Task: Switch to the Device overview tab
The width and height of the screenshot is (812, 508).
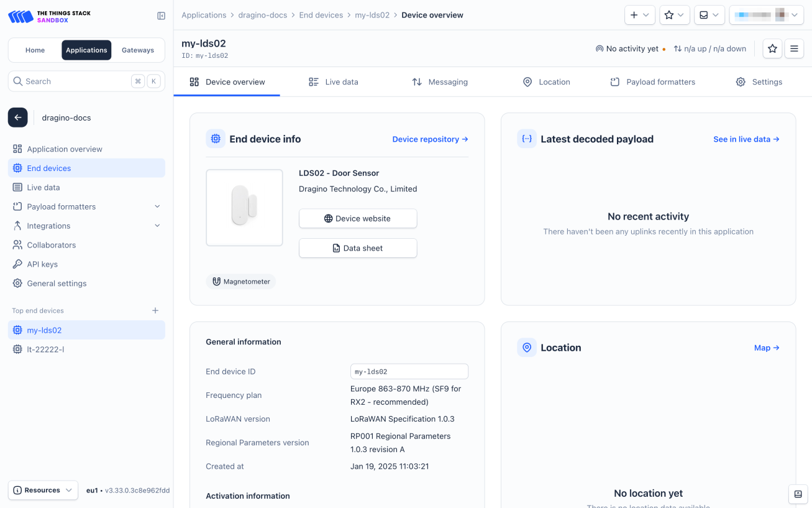Action: point(227,82)
